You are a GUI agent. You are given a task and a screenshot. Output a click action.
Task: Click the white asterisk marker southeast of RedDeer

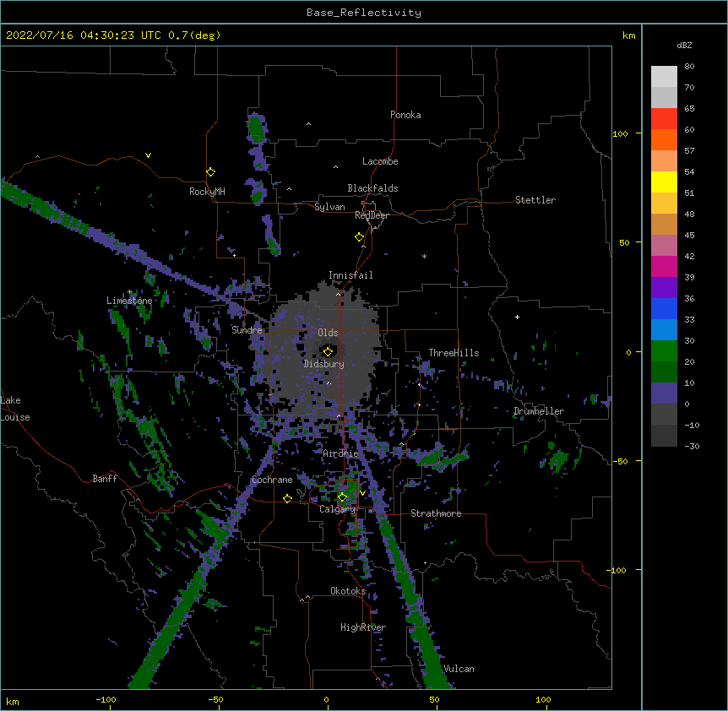424,256
